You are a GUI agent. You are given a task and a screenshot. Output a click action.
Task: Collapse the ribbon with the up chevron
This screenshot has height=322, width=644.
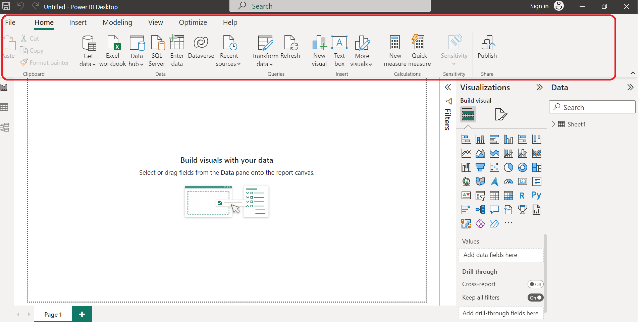click(x=633, y=73)
